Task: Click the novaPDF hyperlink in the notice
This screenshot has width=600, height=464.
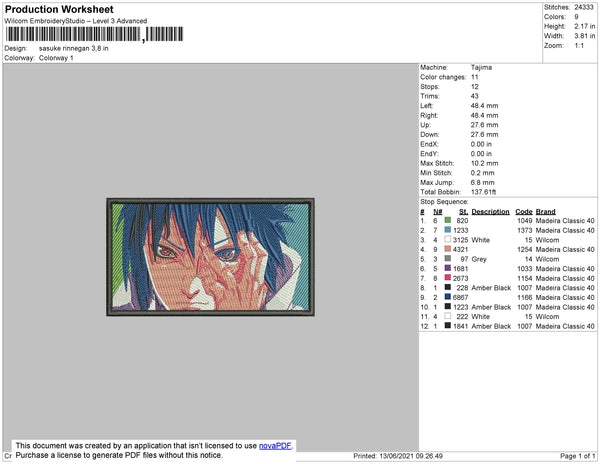Action: tap(275, 446)
